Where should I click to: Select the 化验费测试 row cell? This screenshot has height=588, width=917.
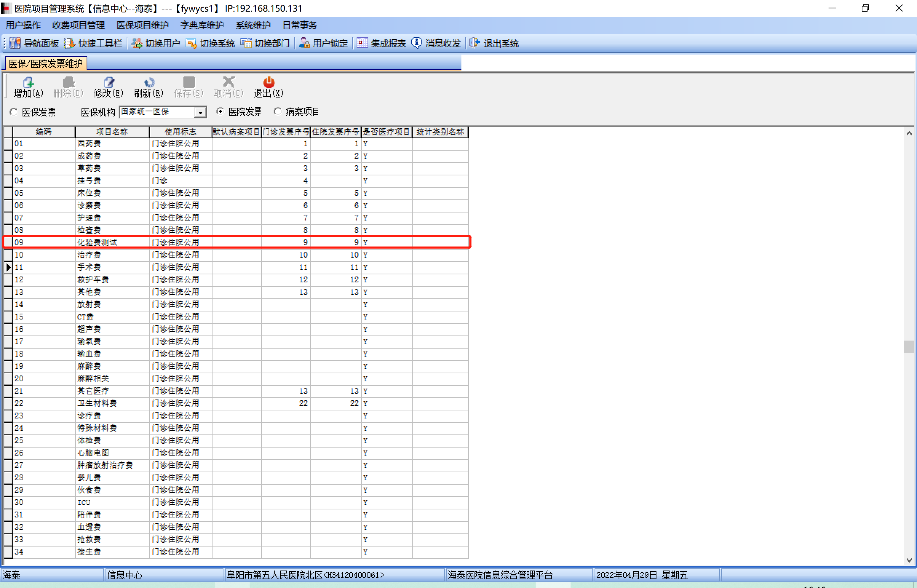[97, 242]
